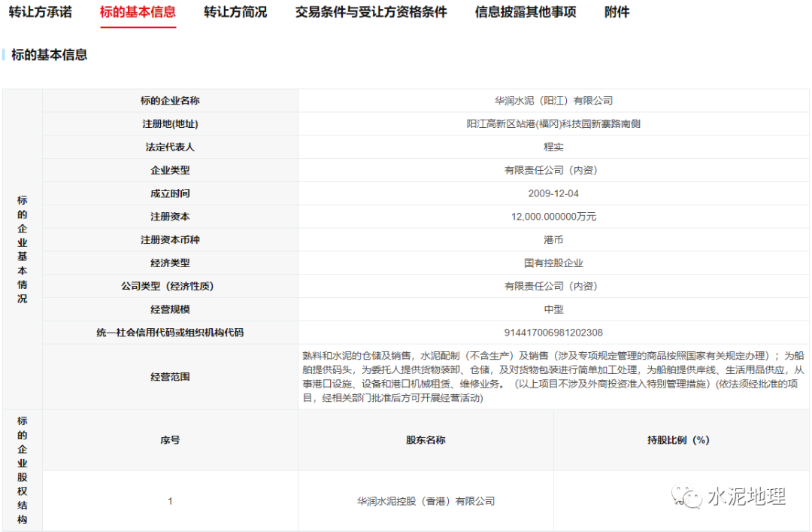The image size is (812, 532).
Task: Click the 经营范围 label cell
Action: coord(170,377)
